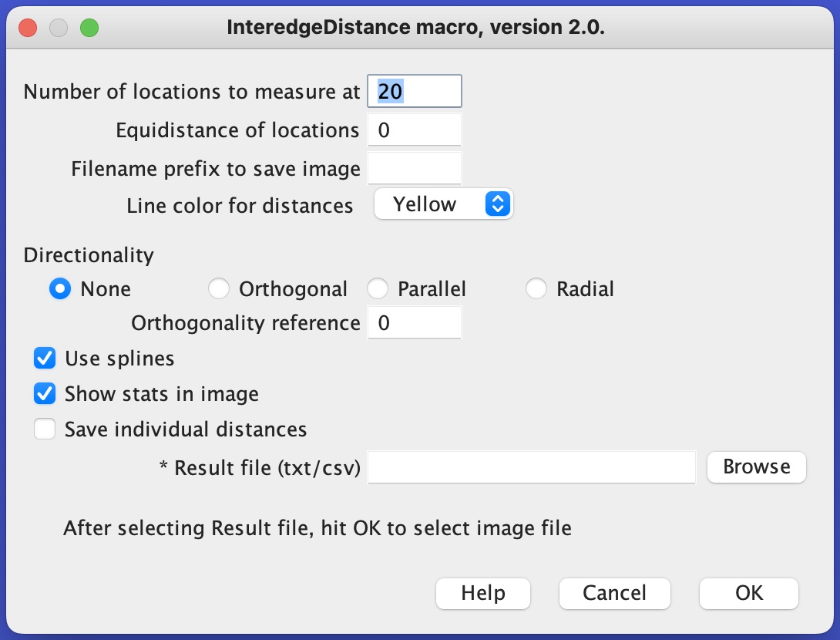The width and height of the screenshot is (840, 640).
Task: Choose Radial directionality
Action: click(536, 289)
